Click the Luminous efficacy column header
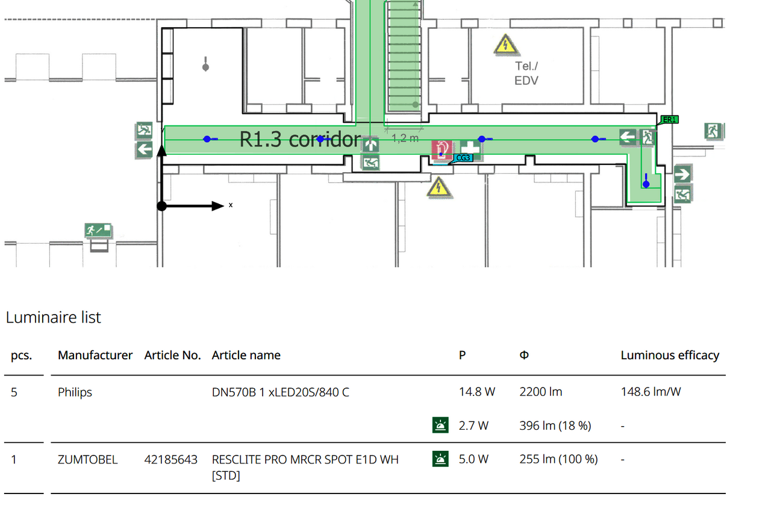Image resolution: width=771 pixels, height=532 pixels. point(670,355)
